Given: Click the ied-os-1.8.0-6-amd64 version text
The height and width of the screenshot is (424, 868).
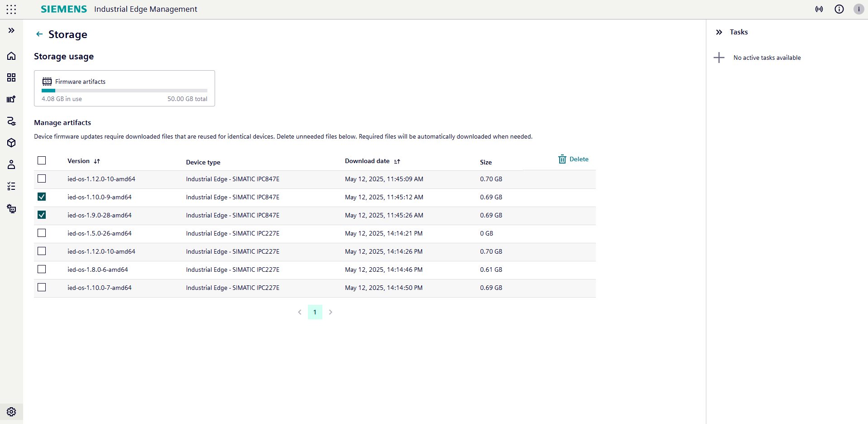Looking at the screenshot, I should (x=98, y=270).
